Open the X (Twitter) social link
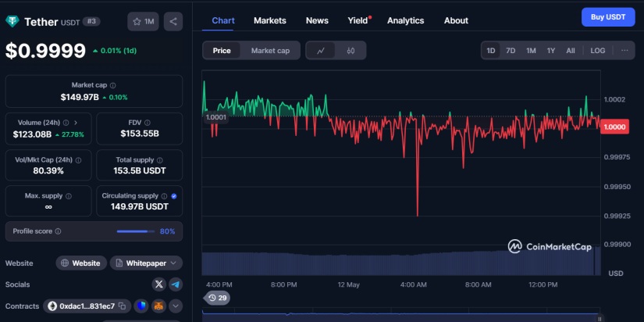Image resolution: width=644 pixels, height=322 pixels. [x=159, y=284]
